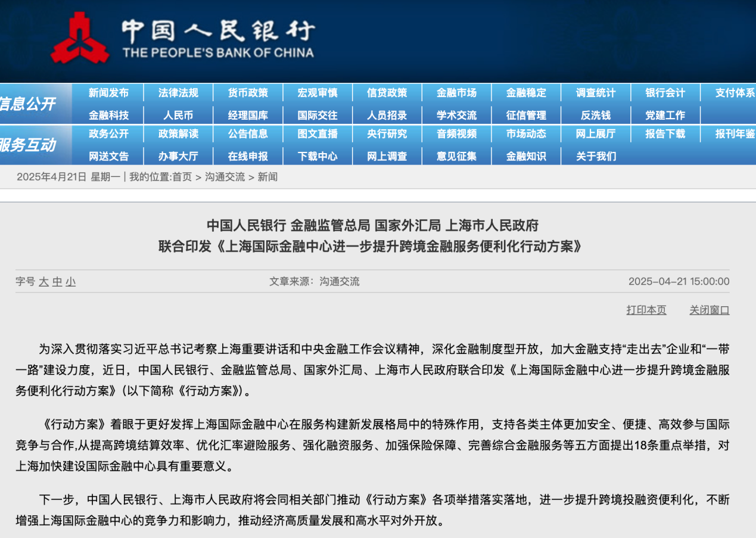The height and width of the screenshot is (538, 756).
Task: Go to 首页 via breadcrumb
Action: (x=182, y=177)
